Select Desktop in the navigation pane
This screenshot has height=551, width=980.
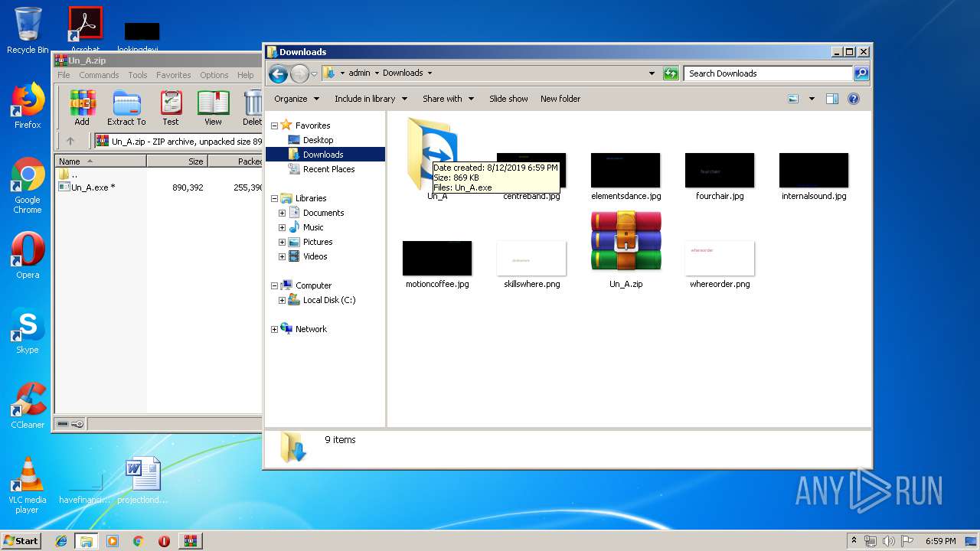click(x=318, y=140)
